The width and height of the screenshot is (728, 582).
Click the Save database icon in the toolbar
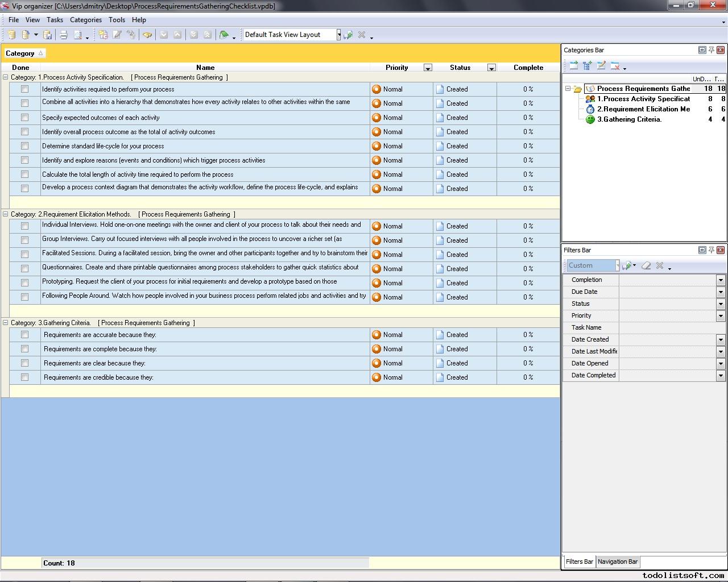click(48, 35)
